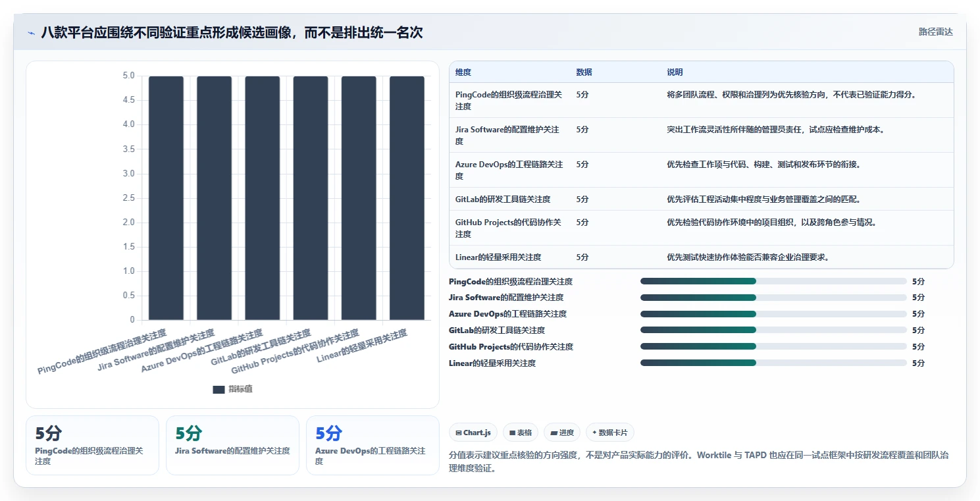Click the 路径雷达 label at top right
Image resolution: width=980 pixels, height=501 pixels.
(x=935, y=32)
